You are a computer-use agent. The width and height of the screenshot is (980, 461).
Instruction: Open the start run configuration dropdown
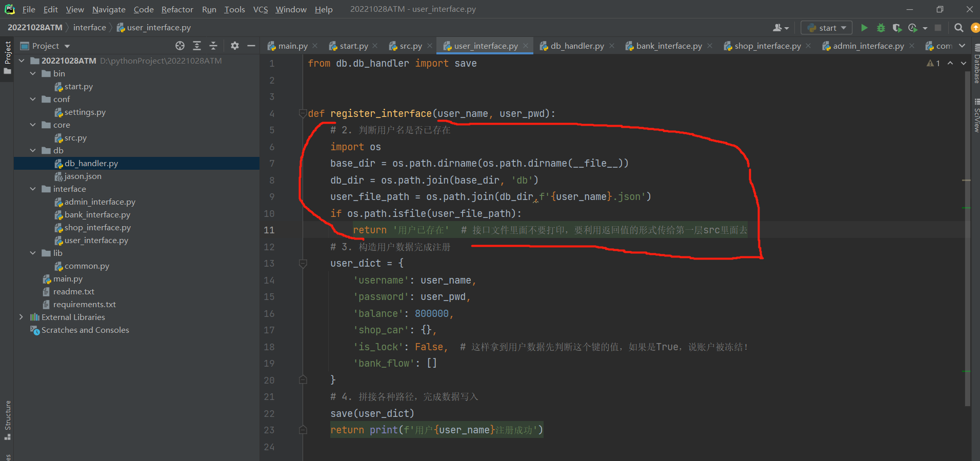click(x=827, y=28)
